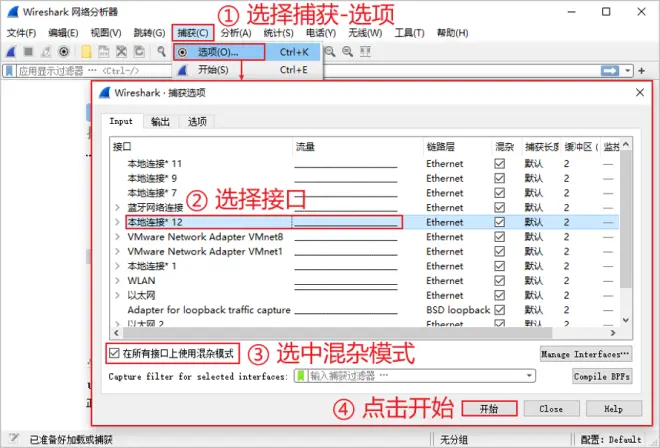Close the capture options dialog with X
This screenshot has height=448, width=660.
click(x=640, y=92)
